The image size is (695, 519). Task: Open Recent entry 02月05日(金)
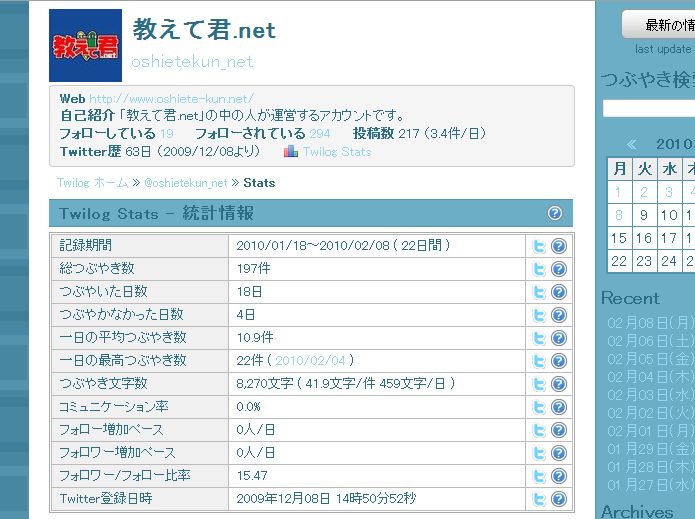pos(650,359)
